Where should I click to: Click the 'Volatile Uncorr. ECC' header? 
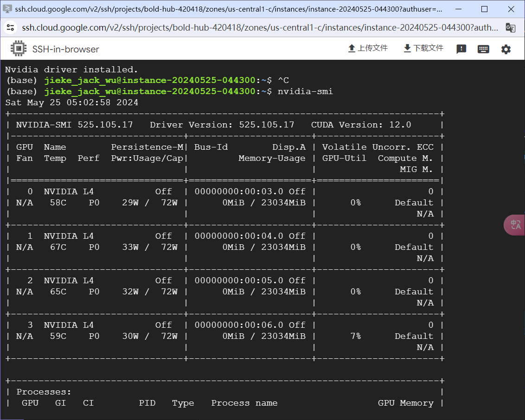378,147
